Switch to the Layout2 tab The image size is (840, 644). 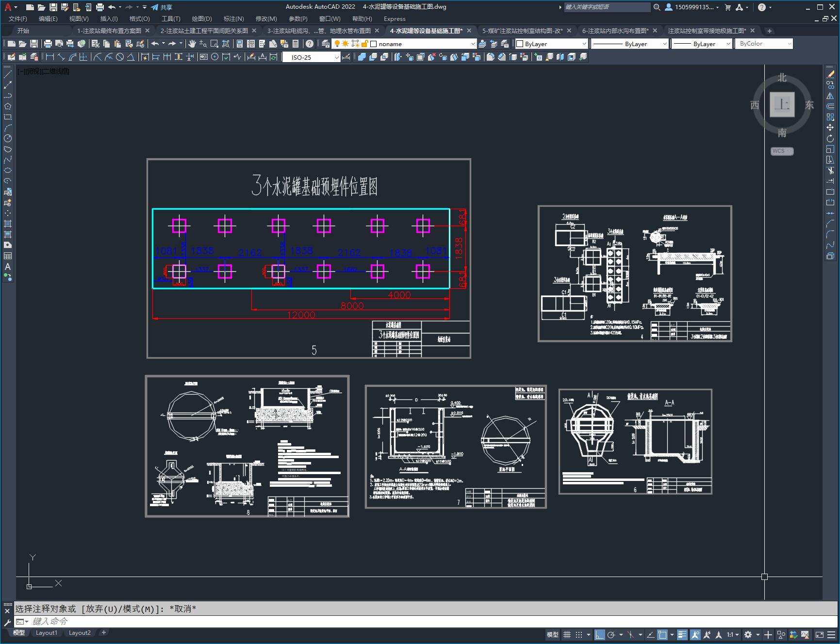80,632
